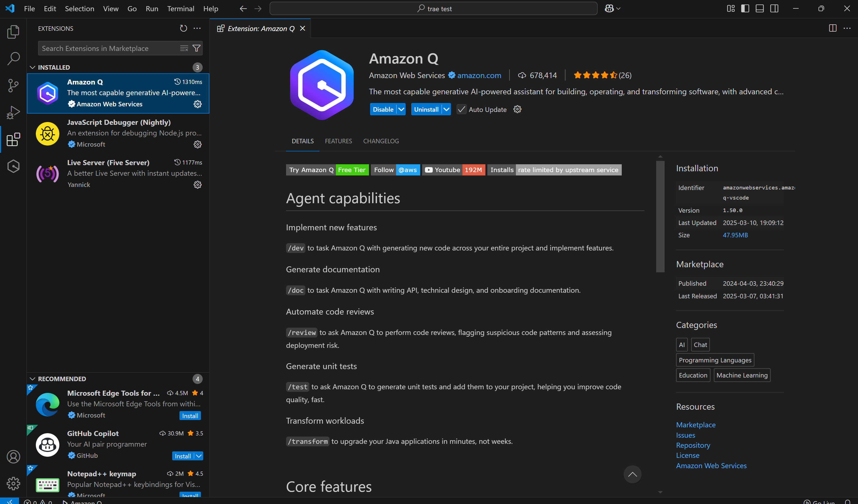This screenshot has height=504, width=858.
Task: Open the Selection menu
Action: click(80, 8)
